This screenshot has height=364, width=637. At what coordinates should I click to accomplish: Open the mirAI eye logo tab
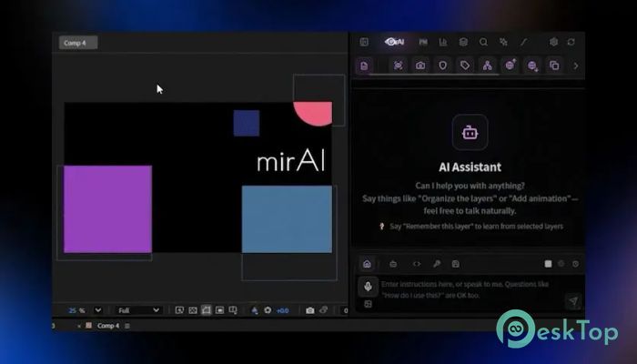[x=394, y=42]
